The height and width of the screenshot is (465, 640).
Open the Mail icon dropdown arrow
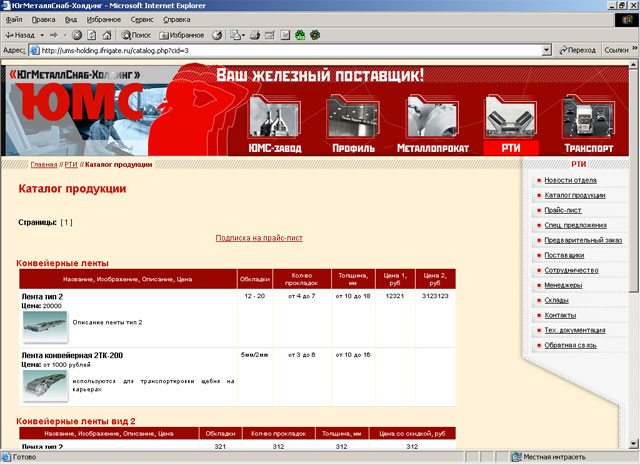243,35
